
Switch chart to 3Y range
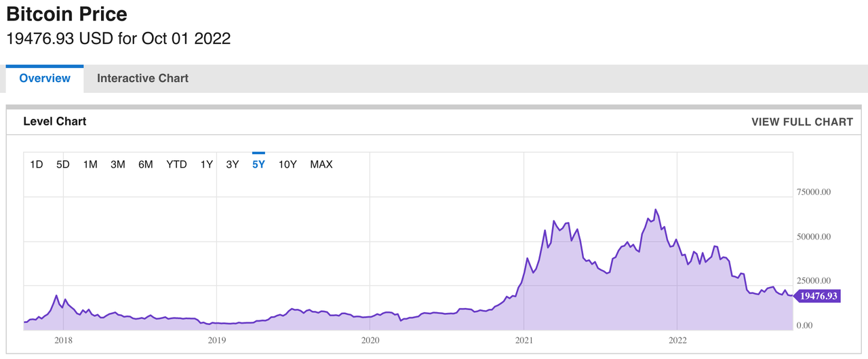[x=233, y=164]
